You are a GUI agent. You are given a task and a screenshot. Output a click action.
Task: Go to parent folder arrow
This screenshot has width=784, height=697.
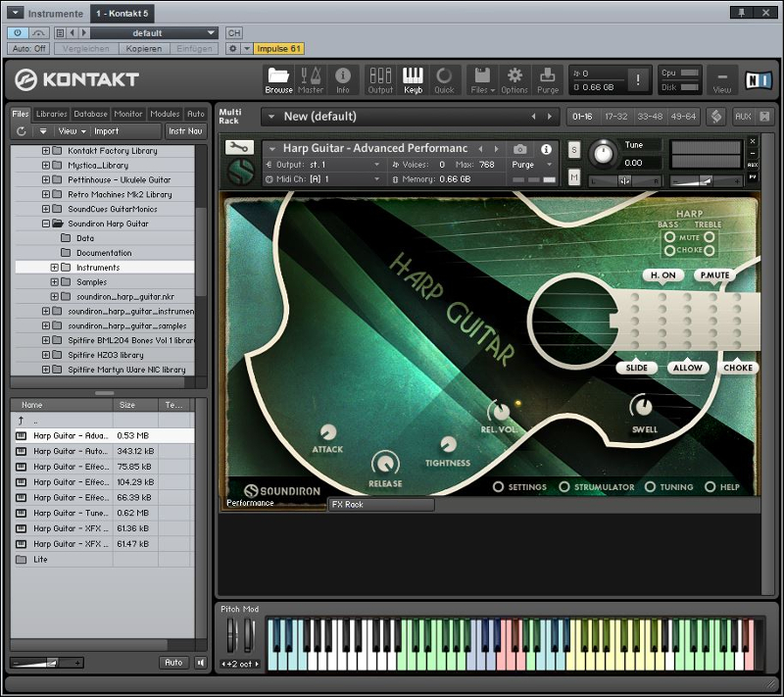[x=21, y=421]
